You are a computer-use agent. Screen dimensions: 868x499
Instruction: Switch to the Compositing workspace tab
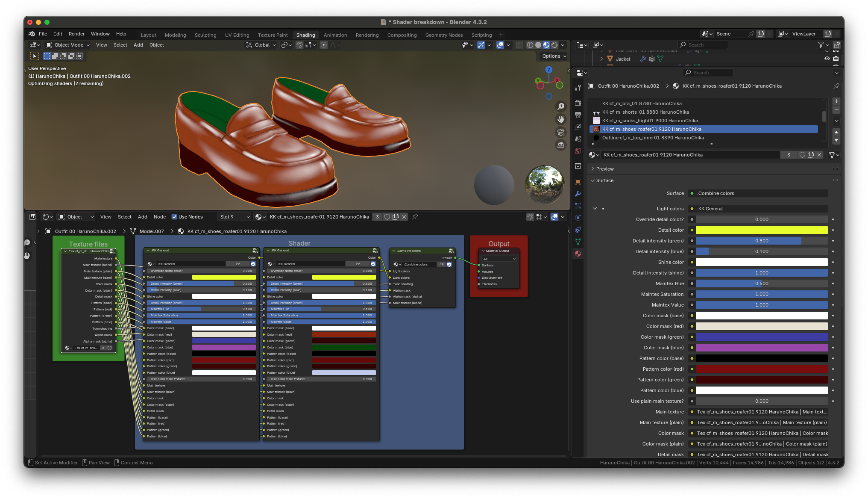pos(402,35)
